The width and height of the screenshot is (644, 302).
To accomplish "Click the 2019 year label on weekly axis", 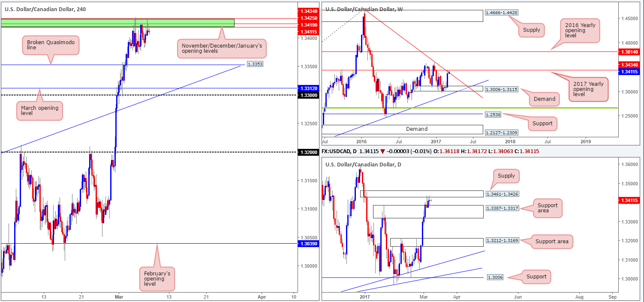I will click(585, 141).
